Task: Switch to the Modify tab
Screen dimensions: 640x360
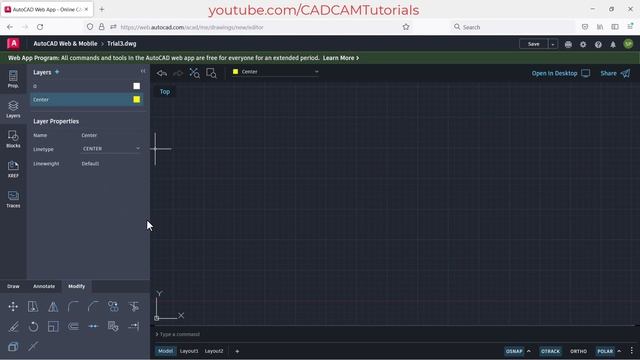Action: tap(76, 286)
